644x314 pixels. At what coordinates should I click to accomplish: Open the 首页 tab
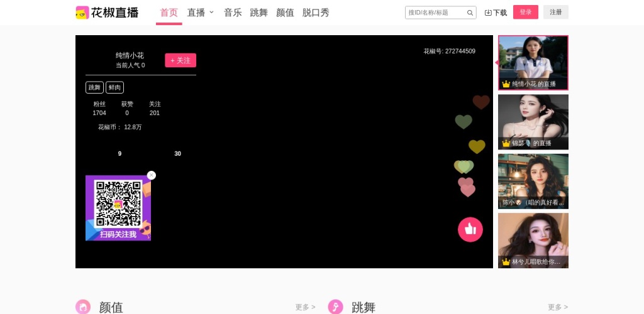pos(169,13)
